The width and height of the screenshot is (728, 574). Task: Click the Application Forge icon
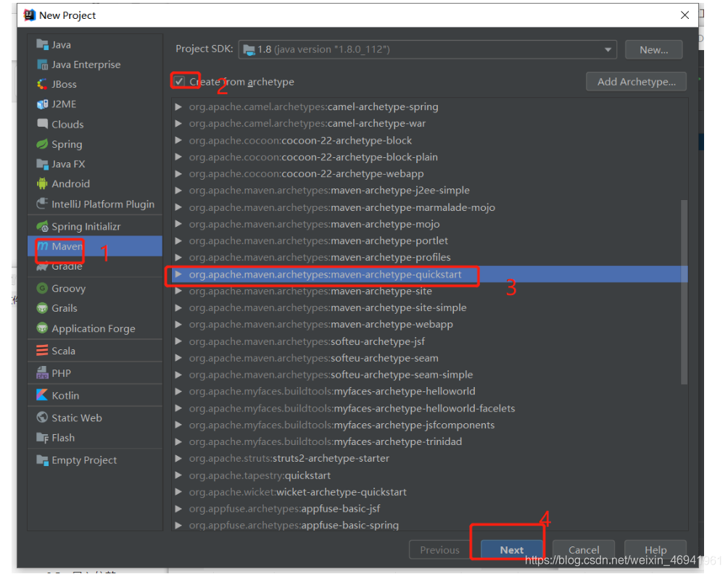pyautogui.click(x=42, y=328)
